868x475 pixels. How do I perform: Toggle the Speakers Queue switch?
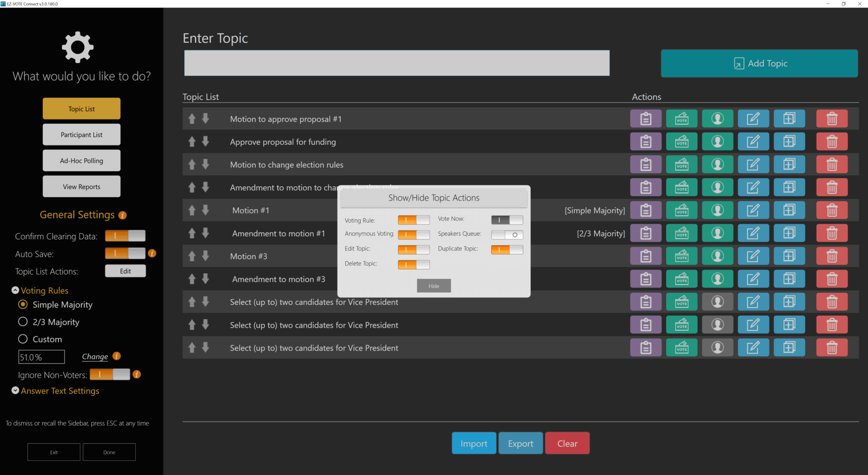(507, 235)
